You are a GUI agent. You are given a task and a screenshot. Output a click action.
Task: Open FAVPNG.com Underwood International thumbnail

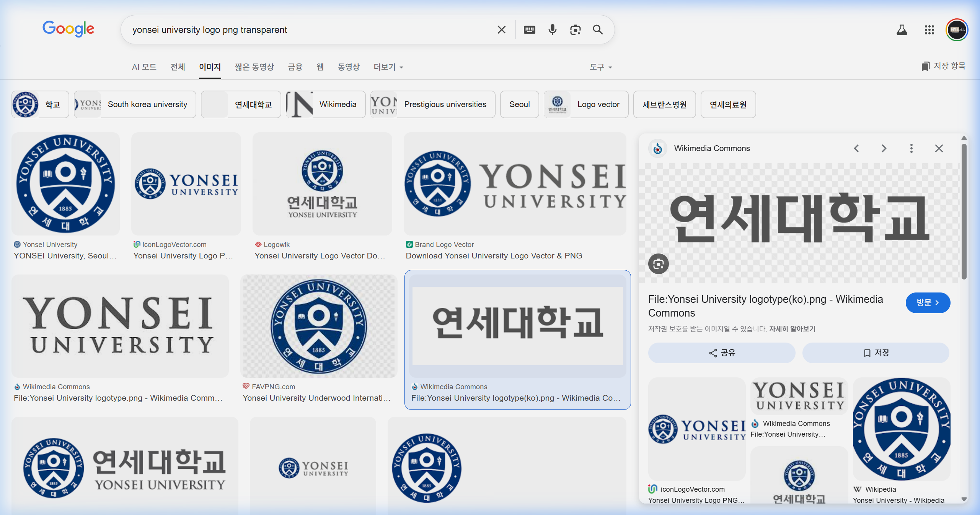[319, 326]
